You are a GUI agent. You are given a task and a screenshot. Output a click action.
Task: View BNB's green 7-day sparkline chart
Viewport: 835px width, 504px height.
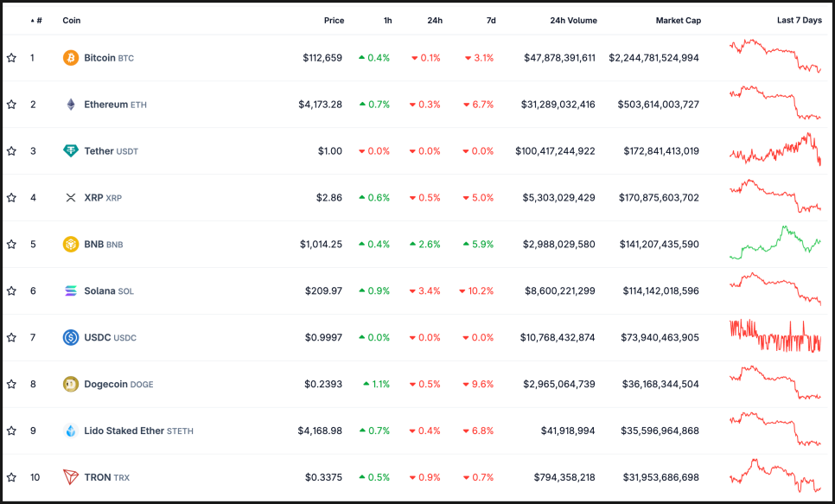click(x=775, y=242)
